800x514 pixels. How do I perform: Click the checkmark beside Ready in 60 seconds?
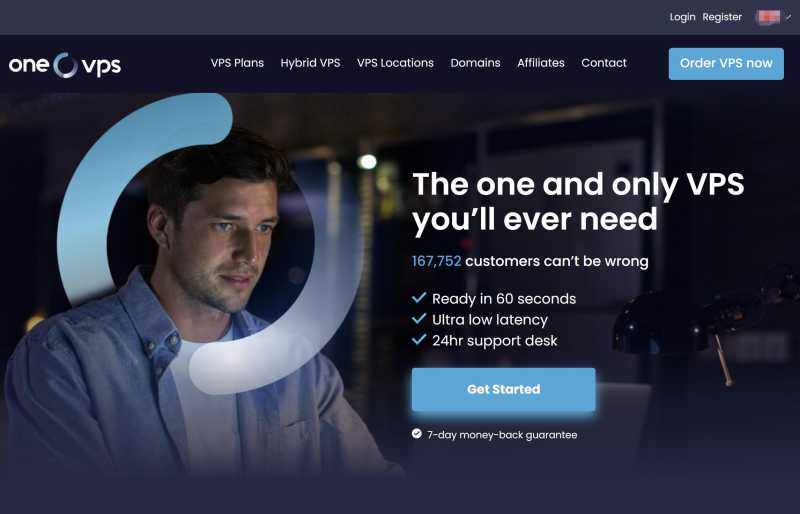coord(419,298)
